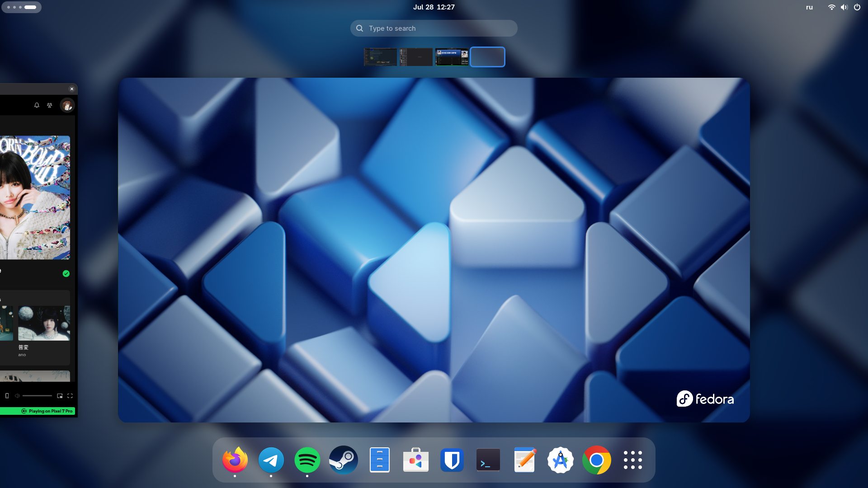The height and width of the screenshot is (488, 868).
Task: Open the Spotify profile avatar menu
Action: [67, 105]
